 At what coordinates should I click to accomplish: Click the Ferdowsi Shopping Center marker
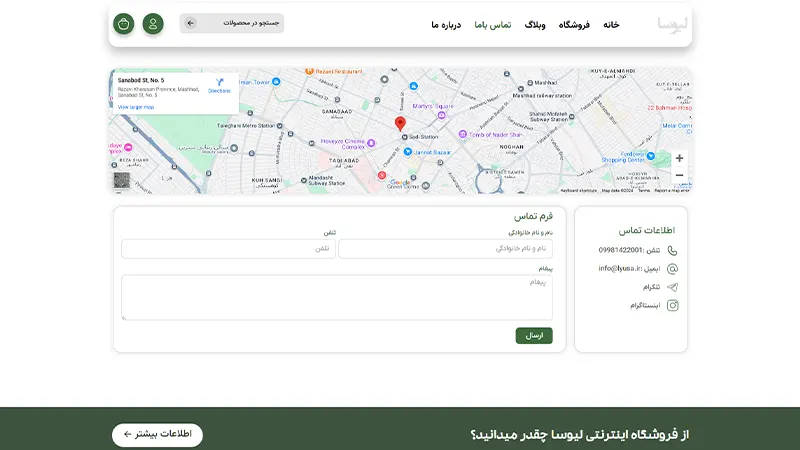(651, 156)
